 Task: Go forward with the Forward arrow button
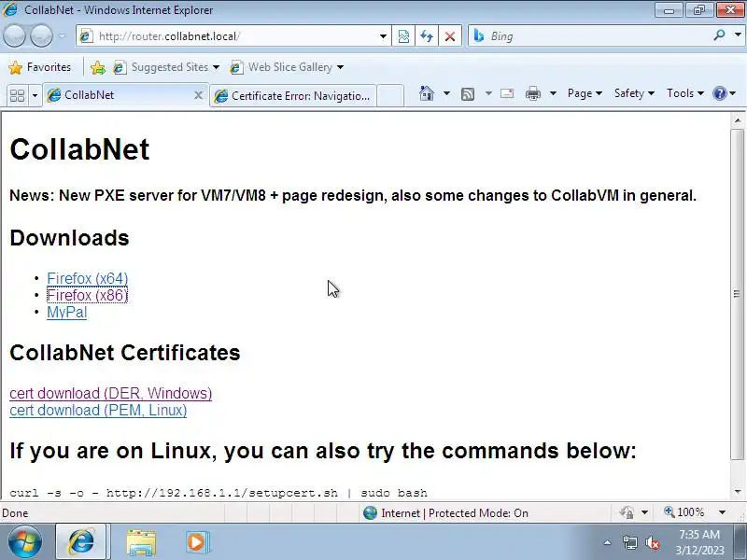point(41,35)
